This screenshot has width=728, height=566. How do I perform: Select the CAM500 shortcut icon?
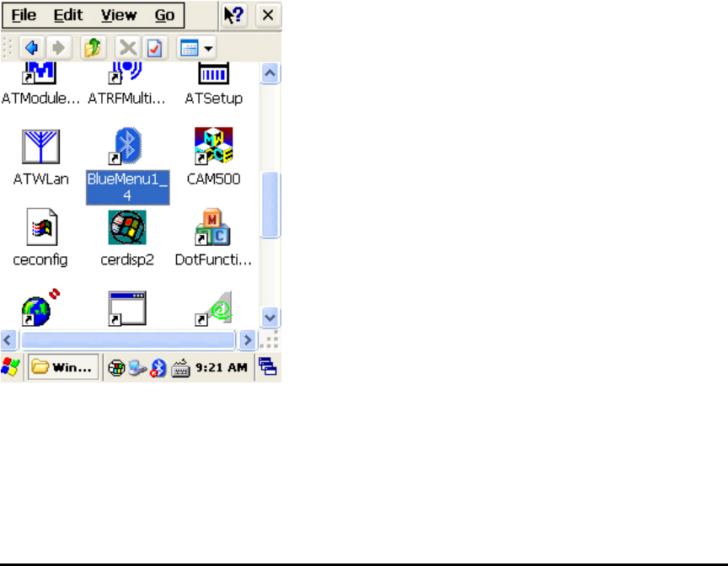213,146
